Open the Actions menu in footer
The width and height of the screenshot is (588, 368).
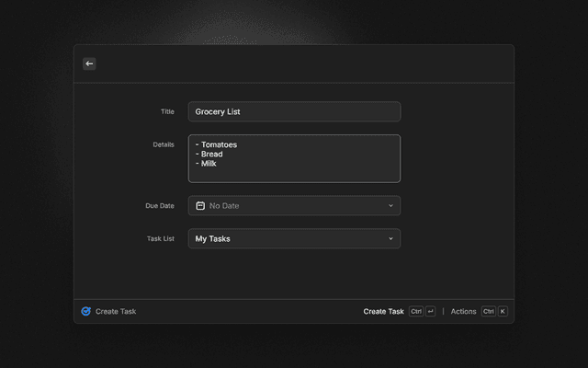[x=463, y=311]
